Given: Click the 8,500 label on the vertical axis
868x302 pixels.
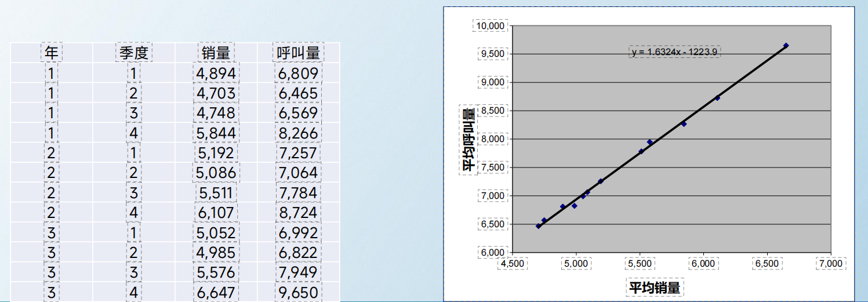Looking at the screenshot, I should point(493,111).
